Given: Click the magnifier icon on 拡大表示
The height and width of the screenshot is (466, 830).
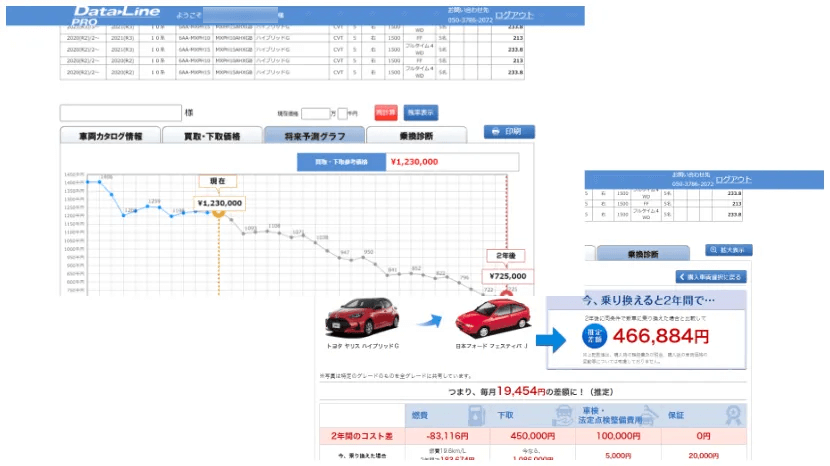Looking at the screenshot, I should pos(715,250).
